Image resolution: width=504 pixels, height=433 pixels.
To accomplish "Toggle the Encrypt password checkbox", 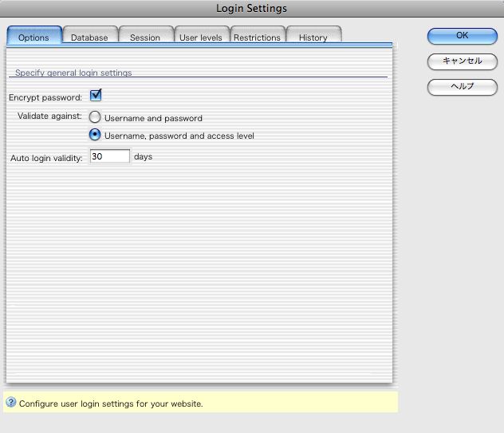I will click(x=96, y=96).
